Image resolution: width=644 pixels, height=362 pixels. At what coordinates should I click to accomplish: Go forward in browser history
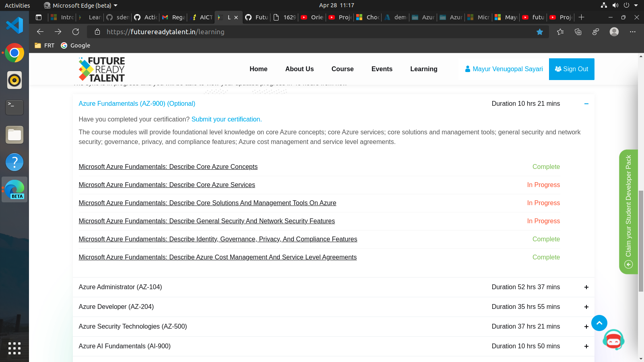point(58,32)
